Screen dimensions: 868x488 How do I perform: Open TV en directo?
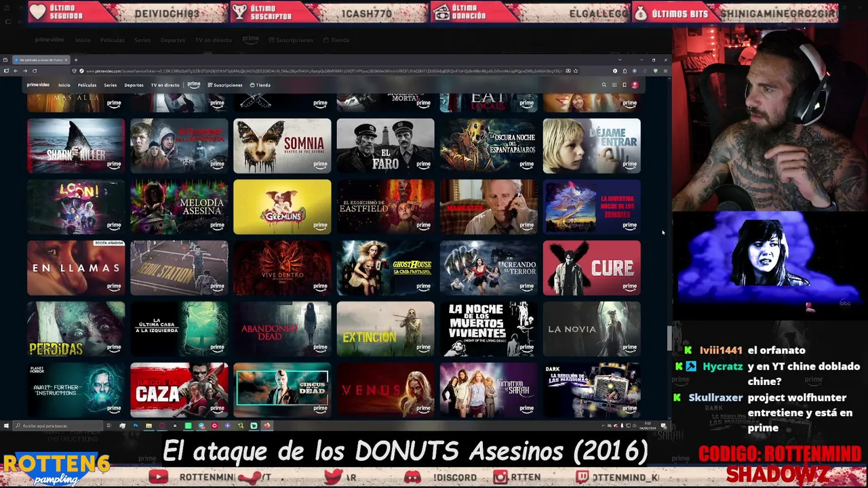point(165,85)
